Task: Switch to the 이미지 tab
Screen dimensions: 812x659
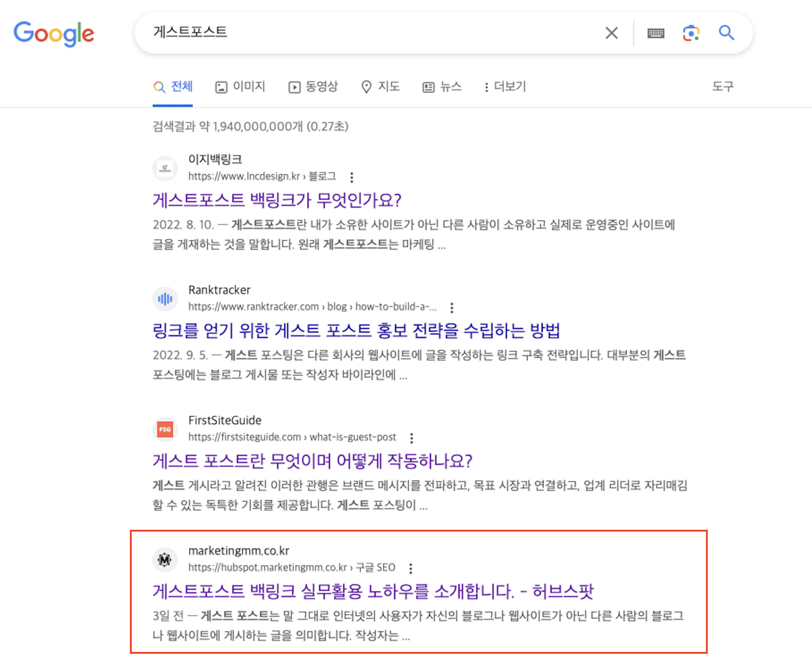Action: [240, 87]
